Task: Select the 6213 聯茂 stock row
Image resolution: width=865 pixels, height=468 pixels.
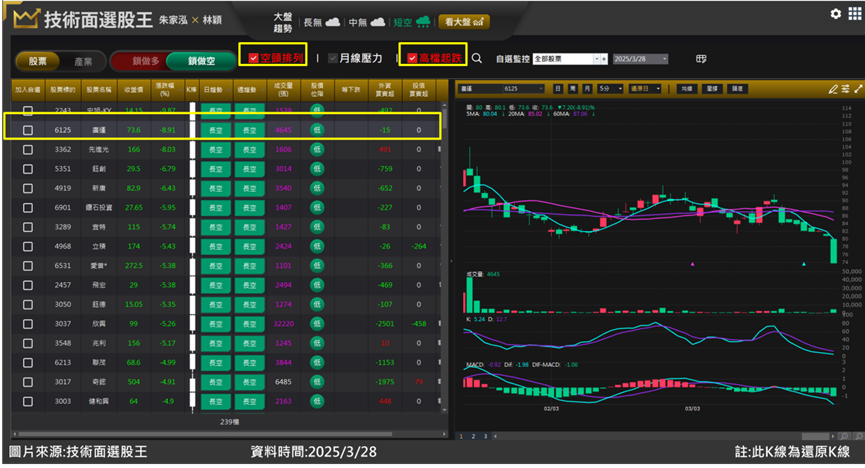Action: point(226,363)
